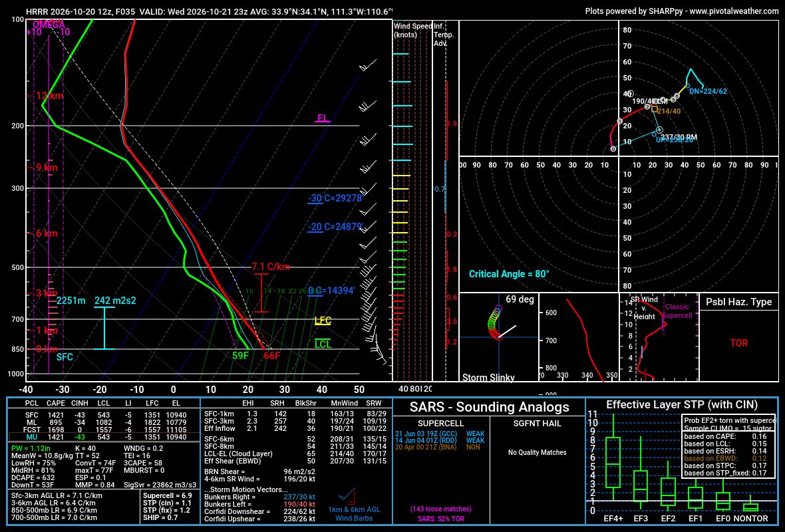The height and width of the screenshot is (532, 785).
Task: Select the ML parcel row
Action: click(104, 422)
